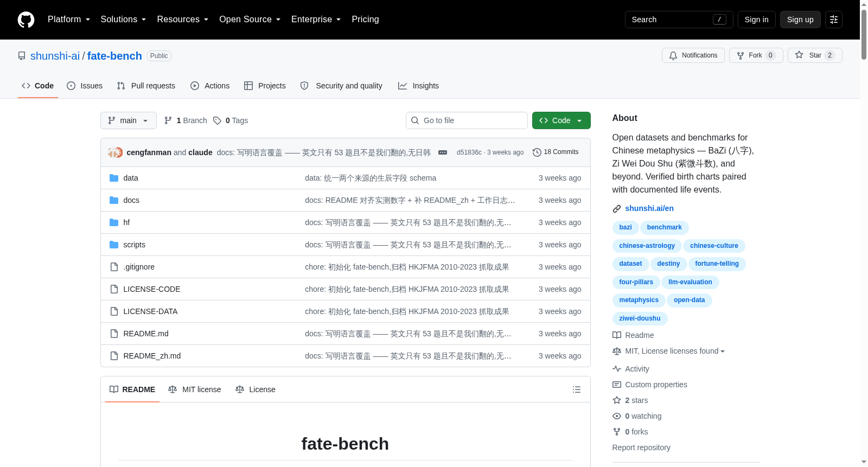Image resolution: width=868 pixels, height=467 pixels.
Task: Open the green Code dropdown button
Action: pos(561,120)
